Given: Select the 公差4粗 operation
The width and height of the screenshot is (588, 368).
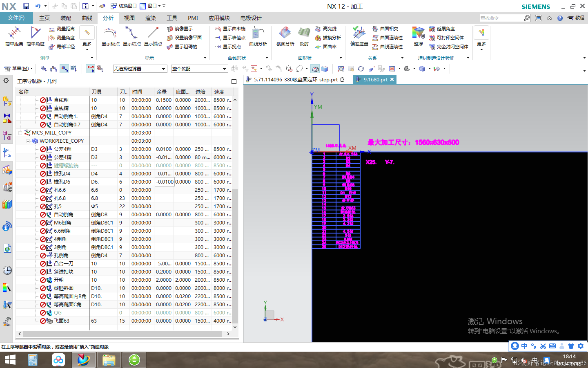Looking at the screenshot, I should (x=62, y=149).
